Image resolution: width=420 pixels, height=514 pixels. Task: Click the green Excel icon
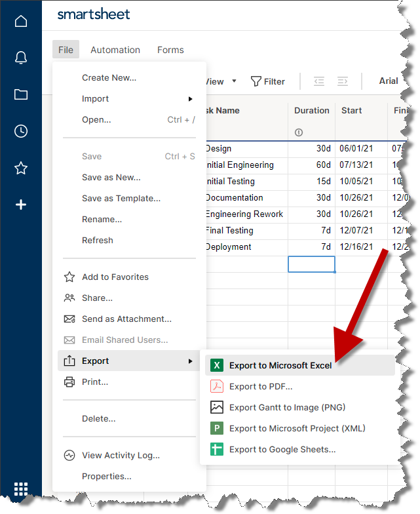coord(216,365)
